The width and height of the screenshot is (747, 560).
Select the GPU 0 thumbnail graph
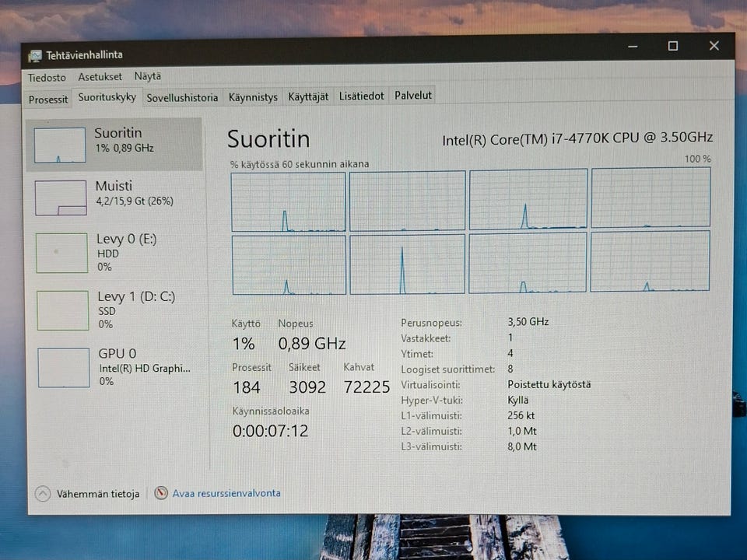tap(64, 368)
